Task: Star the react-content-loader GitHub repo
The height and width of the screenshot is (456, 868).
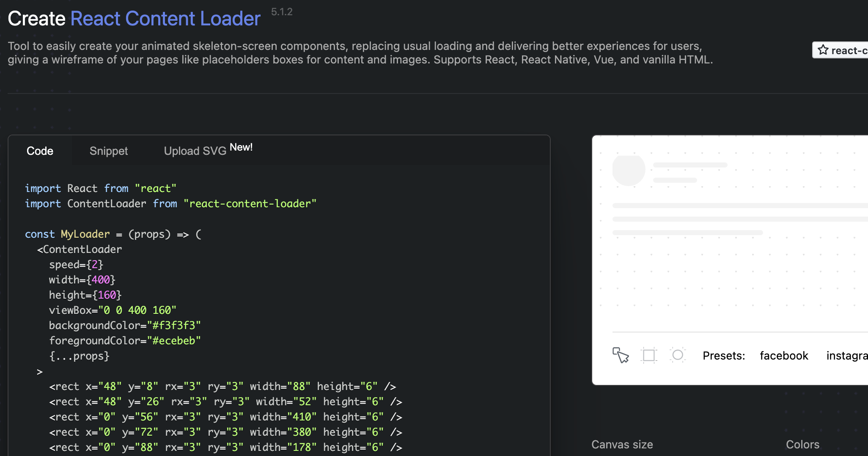Action: tap(840, 50)
